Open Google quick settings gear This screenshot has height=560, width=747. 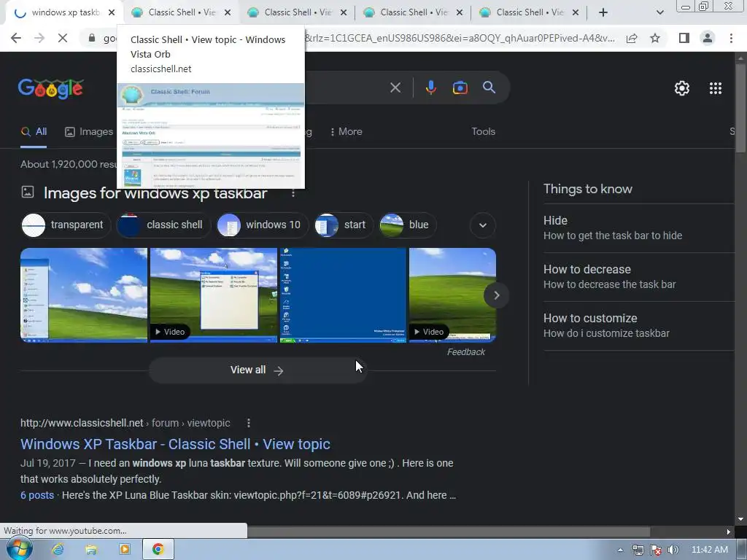[682, 88]
